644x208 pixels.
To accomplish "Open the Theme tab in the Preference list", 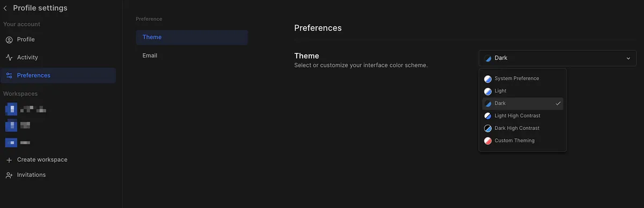I will pos(192,37).
